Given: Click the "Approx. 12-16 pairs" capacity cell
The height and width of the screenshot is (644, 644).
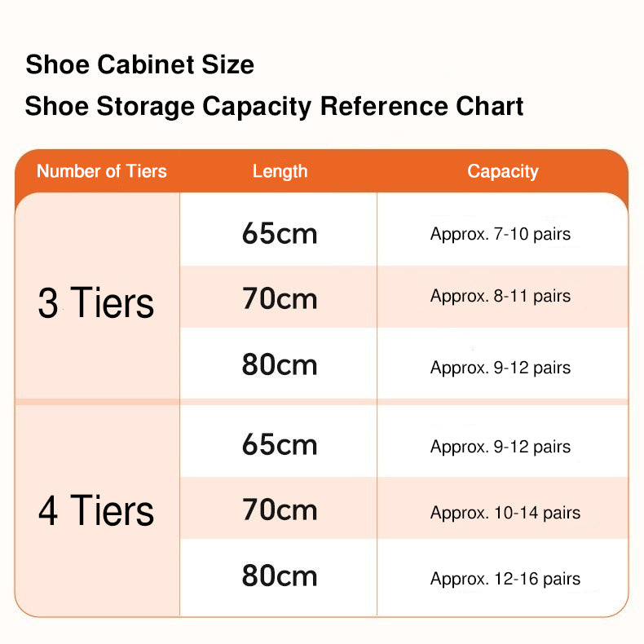Looking at the screenshot, I should coord(505,580).
